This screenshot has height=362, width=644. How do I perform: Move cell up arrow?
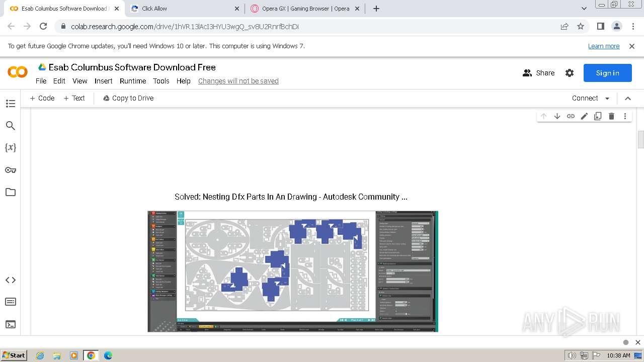click(x=543, y=116)
